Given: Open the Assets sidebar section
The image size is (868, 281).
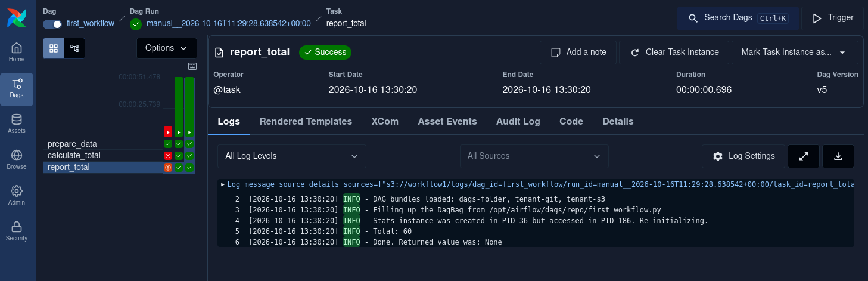Looking at the screenshot, I should point(17,125).
